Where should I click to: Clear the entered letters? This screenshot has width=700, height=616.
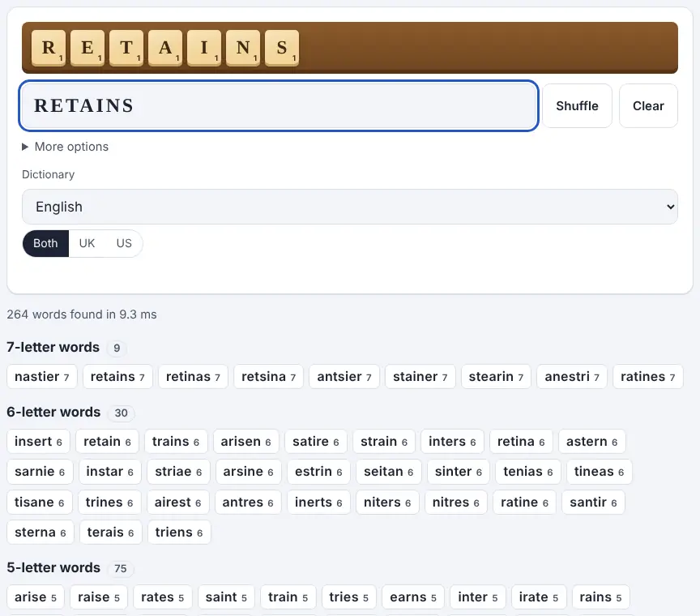(x=648, y=106)
